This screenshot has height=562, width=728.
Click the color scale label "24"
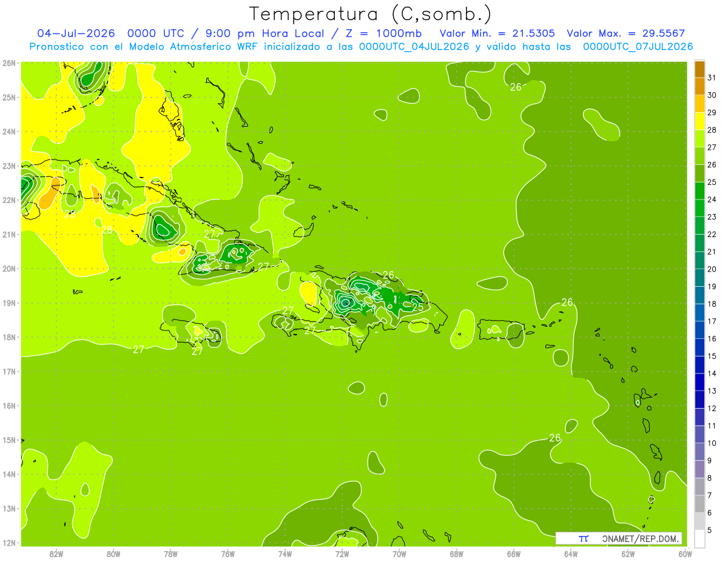[x=712, y=199]
